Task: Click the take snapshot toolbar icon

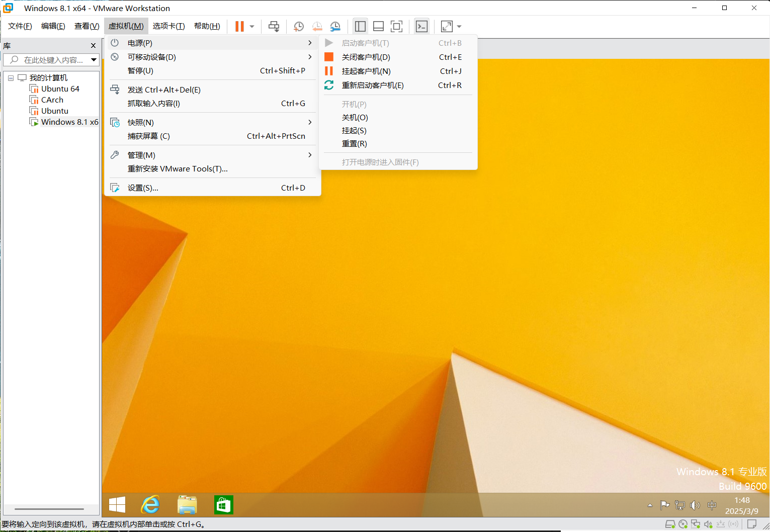Action: click(x=299, y=26)
